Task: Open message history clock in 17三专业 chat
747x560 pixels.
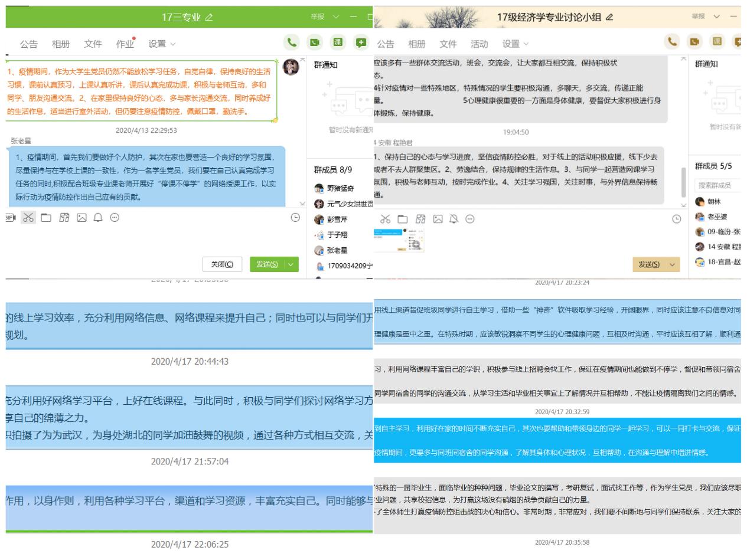Action: (x=295, y=218)
